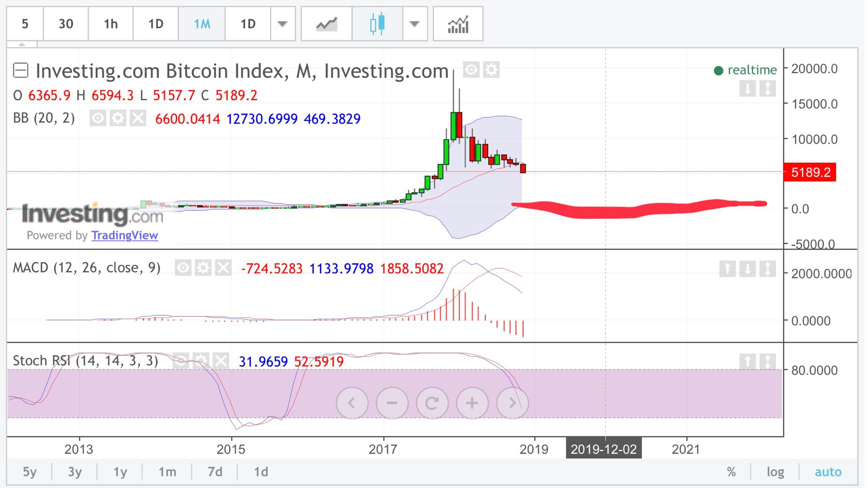Select the 1h interval tab
The height and width of the screenshot is (488, 868).
tap(111, 24)
